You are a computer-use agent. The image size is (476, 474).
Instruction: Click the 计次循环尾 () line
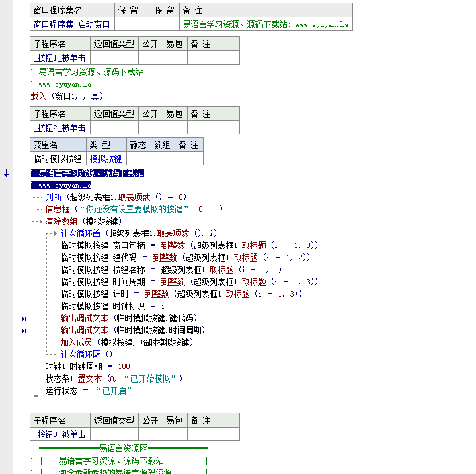[x=86, y=354]
